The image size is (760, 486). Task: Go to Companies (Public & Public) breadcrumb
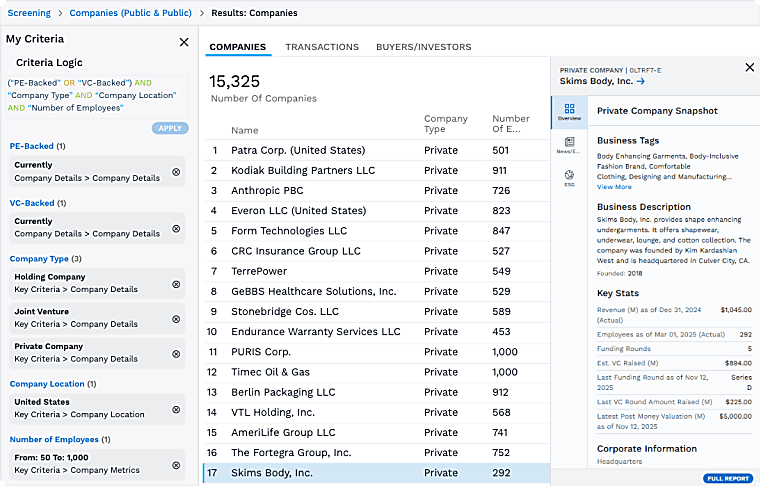point(130,13)
